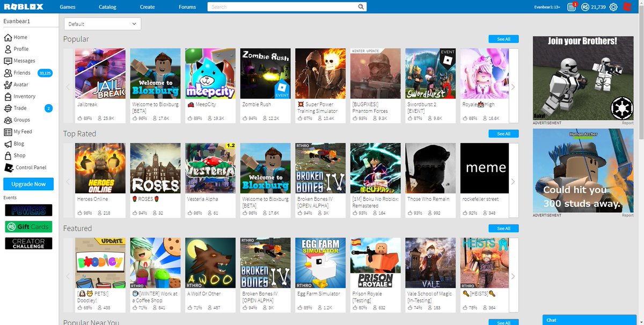Open the settings gear icon

613,7
